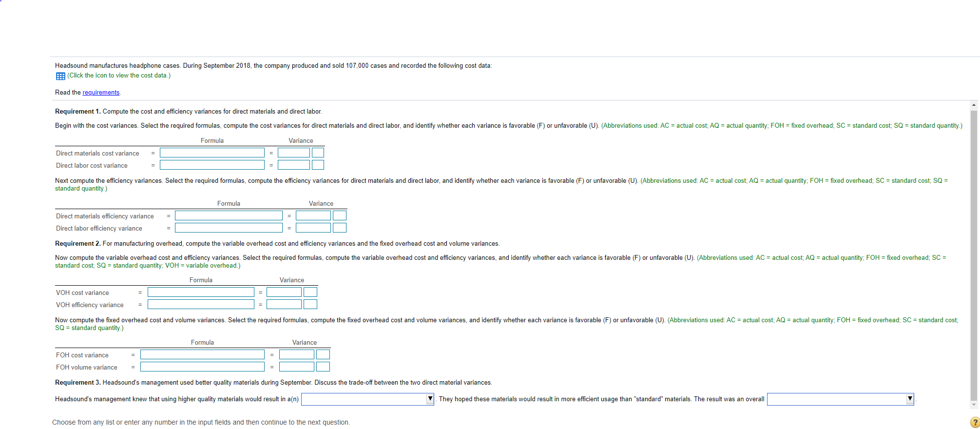Click the cost data table icon
This screenshot has height=429, width=980.
60,76
